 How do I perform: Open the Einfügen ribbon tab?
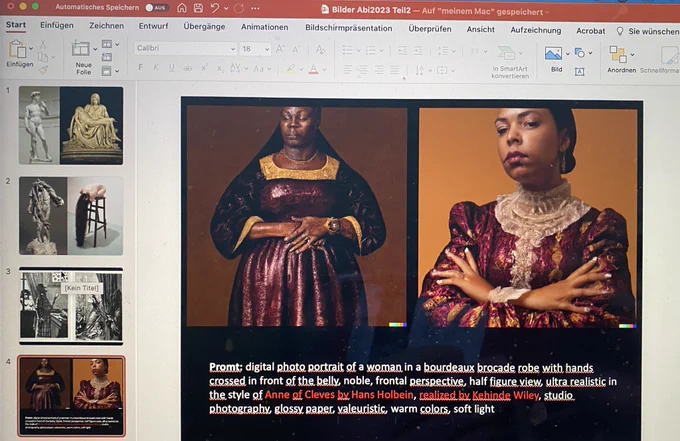pos(57,25)
